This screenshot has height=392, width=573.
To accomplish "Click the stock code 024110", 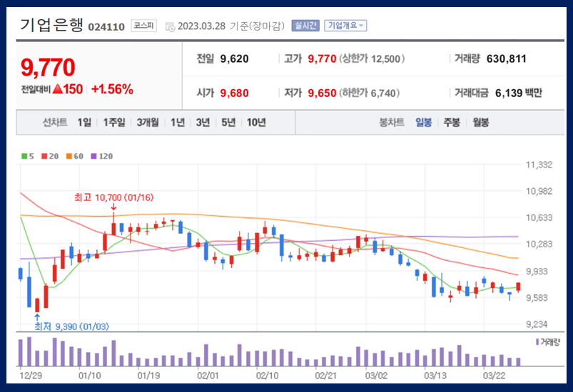I will coord(106,26).
